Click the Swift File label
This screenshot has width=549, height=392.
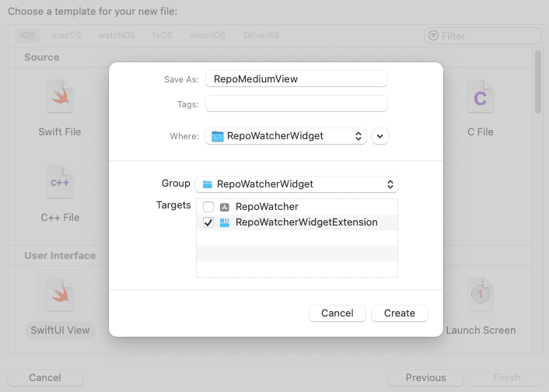[60, 131]
